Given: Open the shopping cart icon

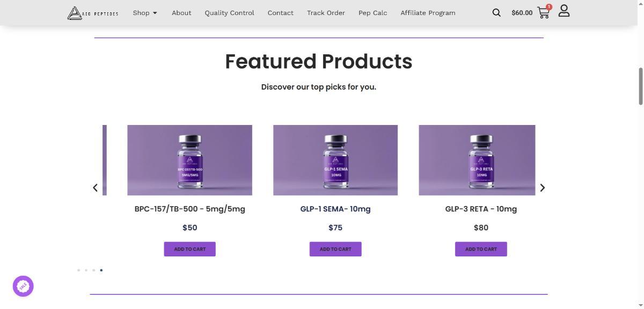Looking at the screenshot, I should [543, 13].
